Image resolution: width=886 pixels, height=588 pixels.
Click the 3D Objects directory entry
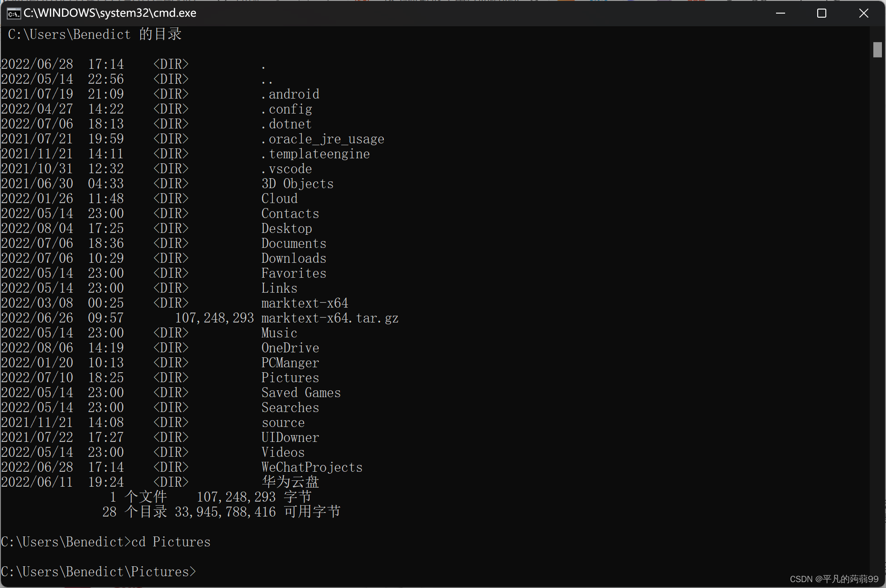pyautogui.click(x=297, y=183)
